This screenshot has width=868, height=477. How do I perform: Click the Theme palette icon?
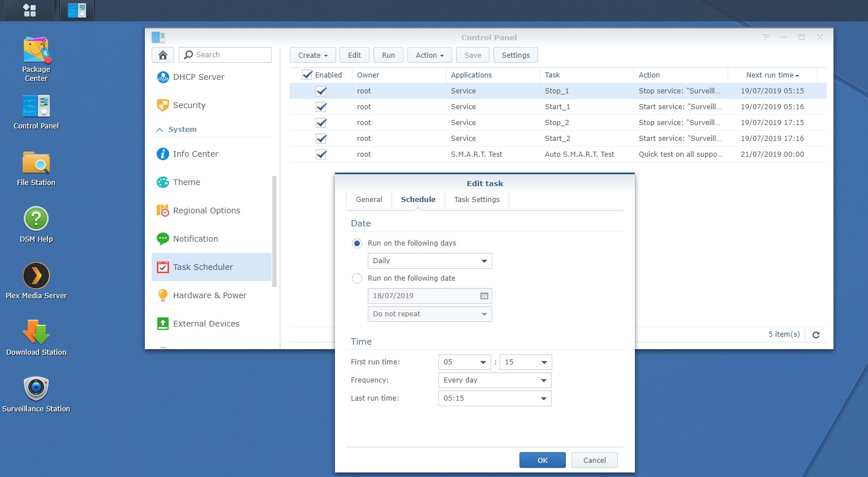[x=163, y=182]
